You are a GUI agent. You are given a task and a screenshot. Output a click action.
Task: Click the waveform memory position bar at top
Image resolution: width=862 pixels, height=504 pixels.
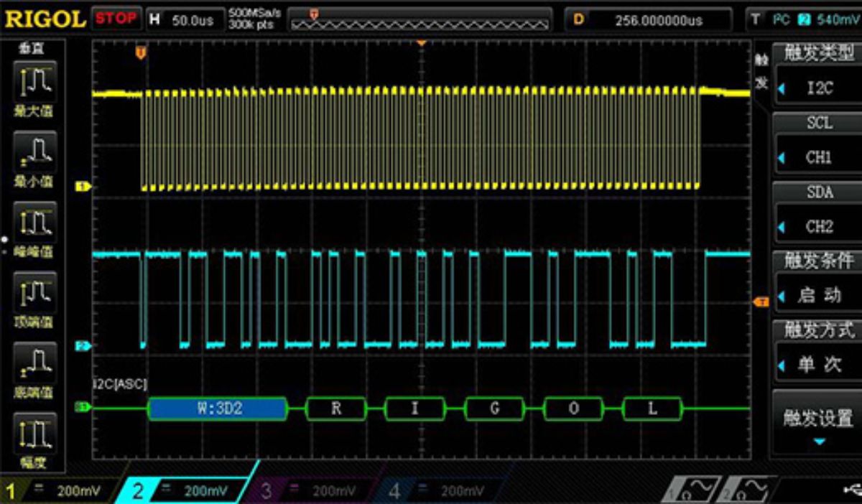tap(420, 19)
